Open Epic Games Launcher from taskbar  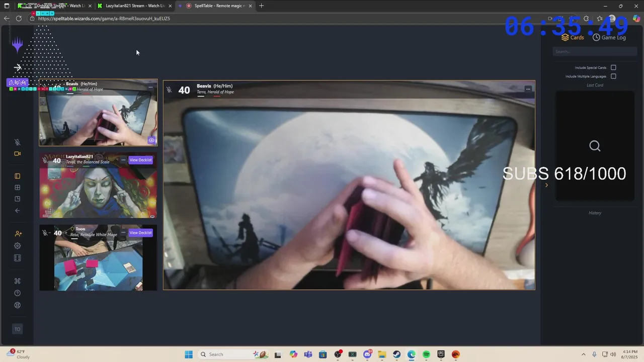pos(441,354)
